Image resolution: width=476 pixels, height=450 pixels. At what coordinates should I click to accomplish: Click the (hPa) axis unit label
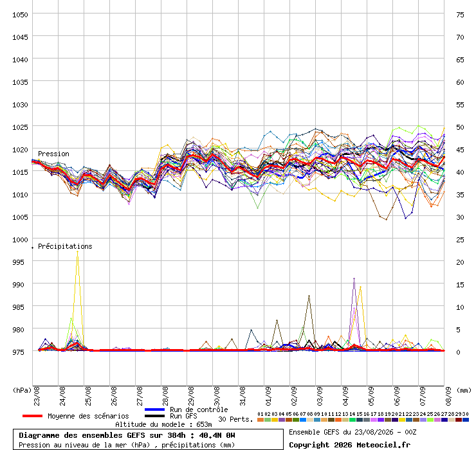point(22,390)
